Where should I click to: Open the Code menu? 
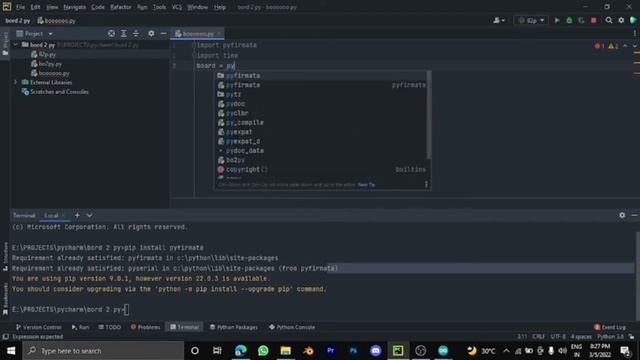tap(98, 7)
